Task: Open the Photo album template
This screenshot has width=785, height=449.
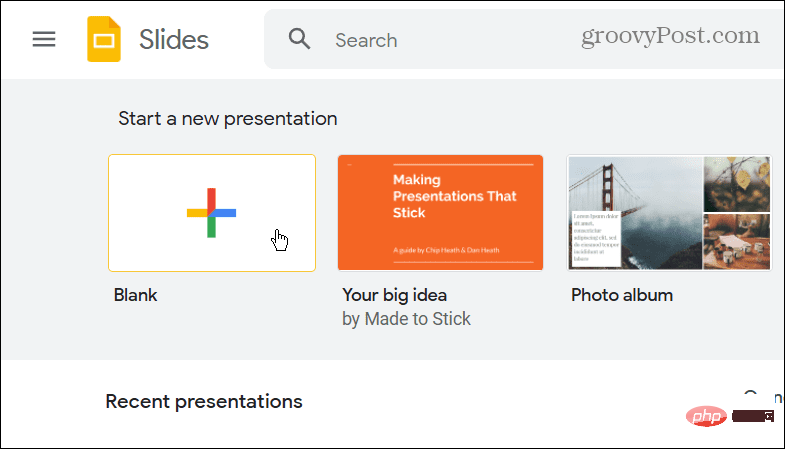Action: click(669, 213)
